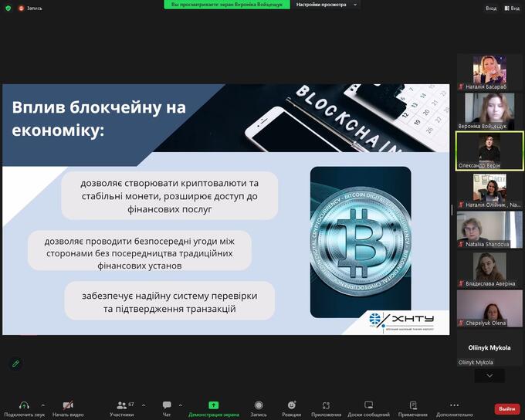Image resolution: width=525 pixels, height=420 pixels.
Task: Start video with the camera icon
Action: pyautogui.click(x=68, y=406)
